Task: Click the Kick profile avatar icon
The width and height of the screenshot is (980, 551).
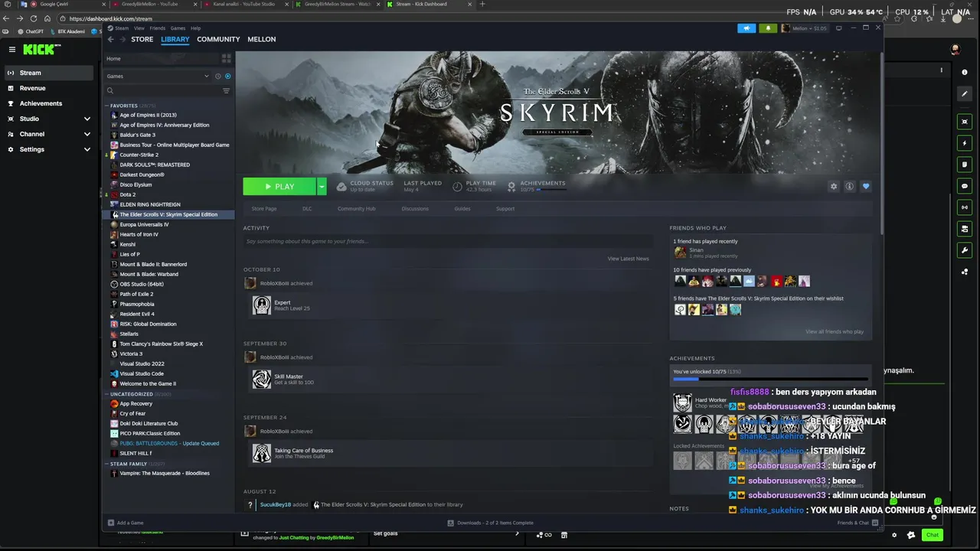Action: click(955, 49)
